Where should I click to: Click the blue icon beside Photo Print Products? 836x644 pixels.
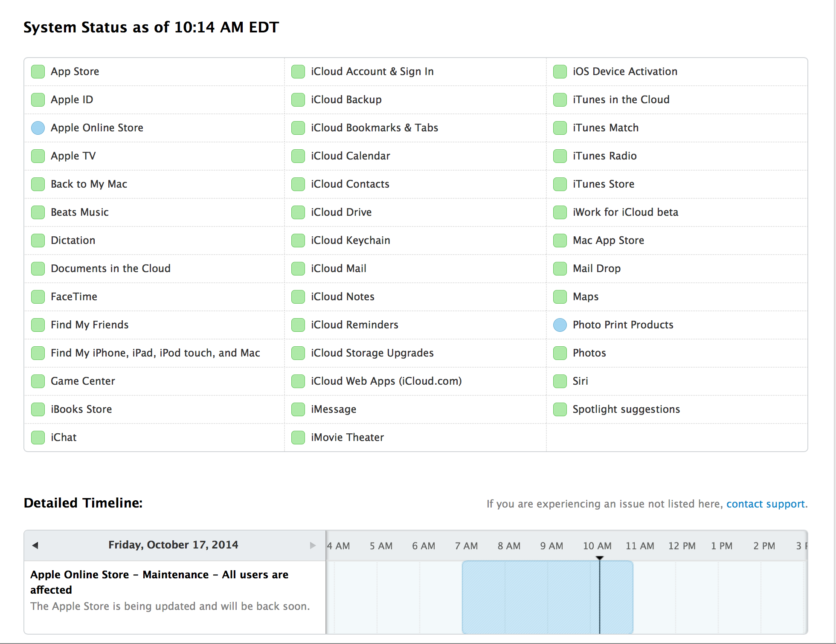click(560, 325)
